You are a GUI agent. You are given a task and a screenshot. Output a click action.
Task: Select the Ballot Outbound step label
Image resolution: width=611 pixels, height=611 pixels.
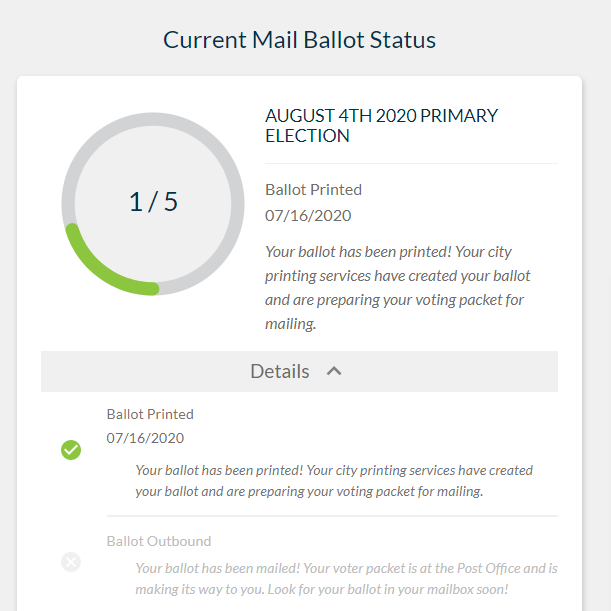tap(159, 541)
